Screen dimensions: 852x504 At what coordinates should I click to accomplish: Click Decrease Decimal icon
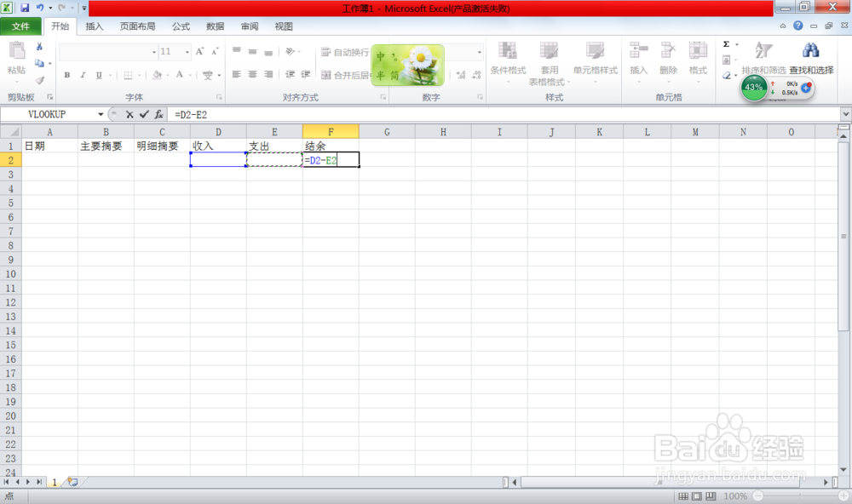476,75
